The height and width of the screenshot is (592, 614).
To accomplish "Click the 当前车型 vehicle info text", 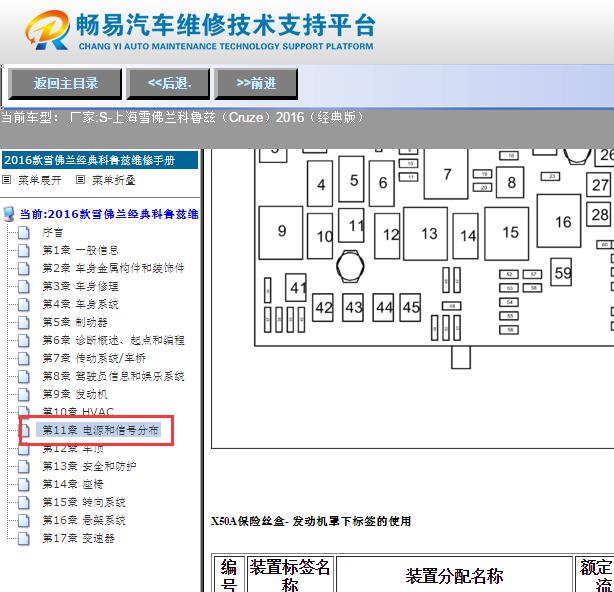I will pyautogui.click(x=182, y=117).
